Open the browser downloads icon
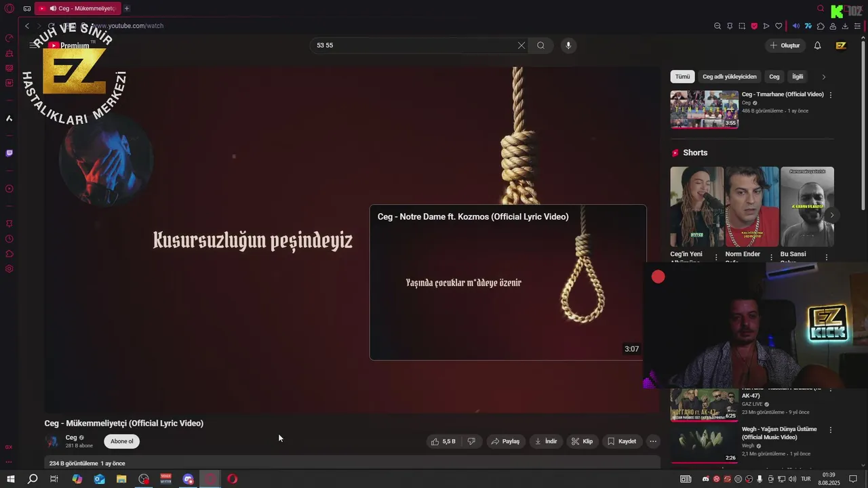The image size is (868, 488). point(845,26)
